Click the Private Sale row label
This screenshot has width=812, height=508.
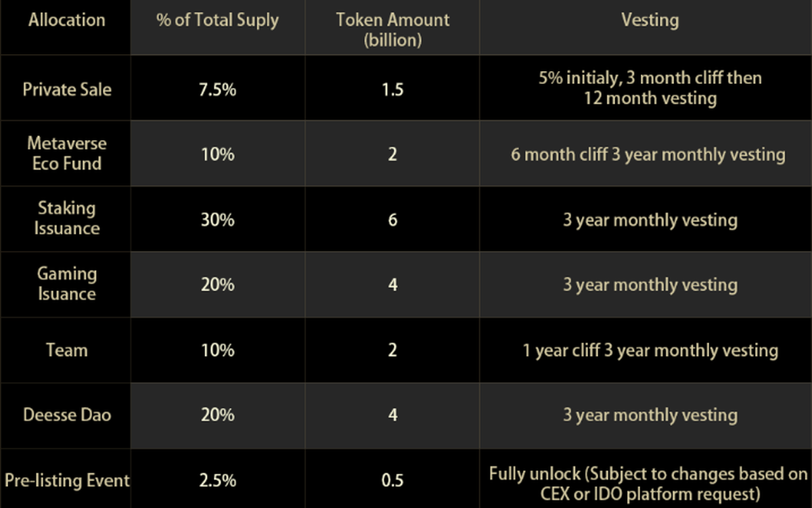(66, 89)
